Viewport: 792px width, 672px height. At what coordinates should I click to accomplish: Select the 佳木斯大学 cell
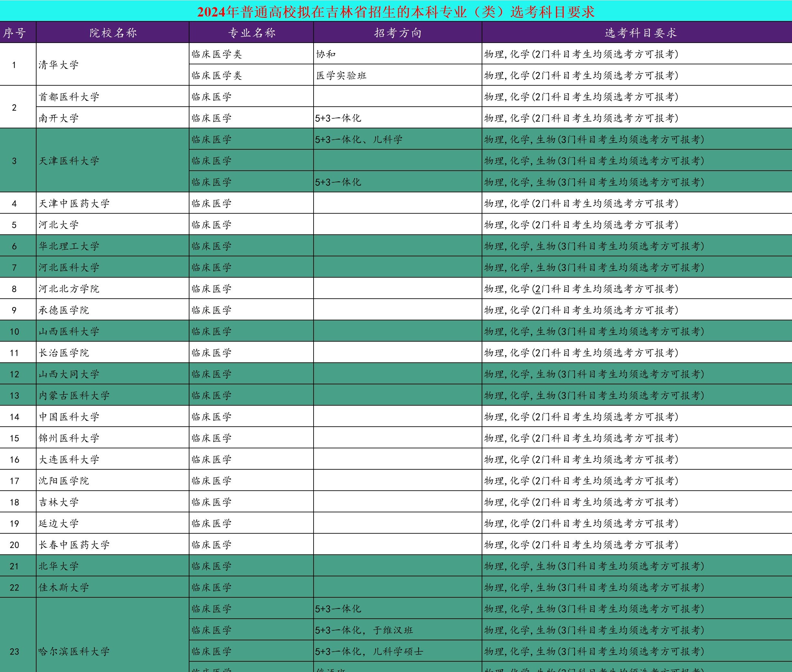(x=113, y=587)
